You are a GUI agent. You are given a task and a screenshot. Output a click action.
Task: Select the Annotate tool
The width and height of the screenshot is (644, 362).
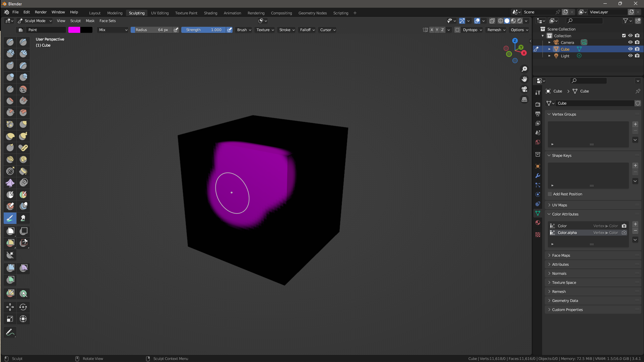coord(10,332)
